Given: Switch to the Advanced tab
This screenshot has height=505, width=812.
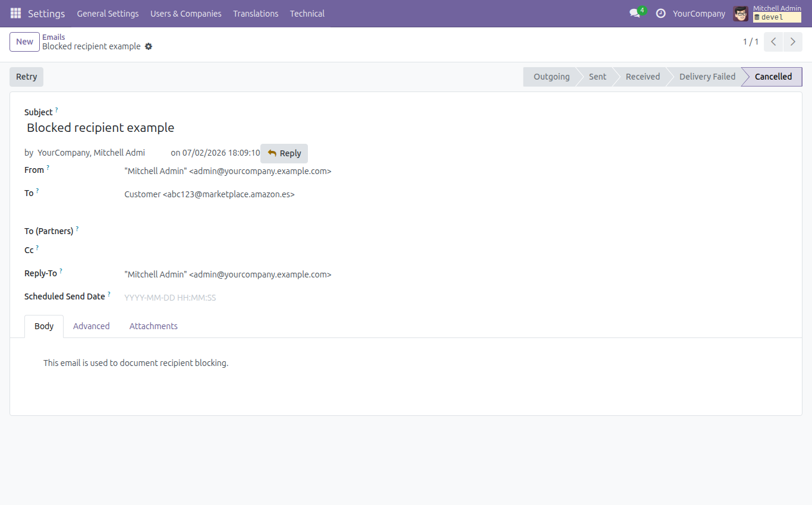Looking at the screenshot, I should pyautogui.click(x=92, y=326).
